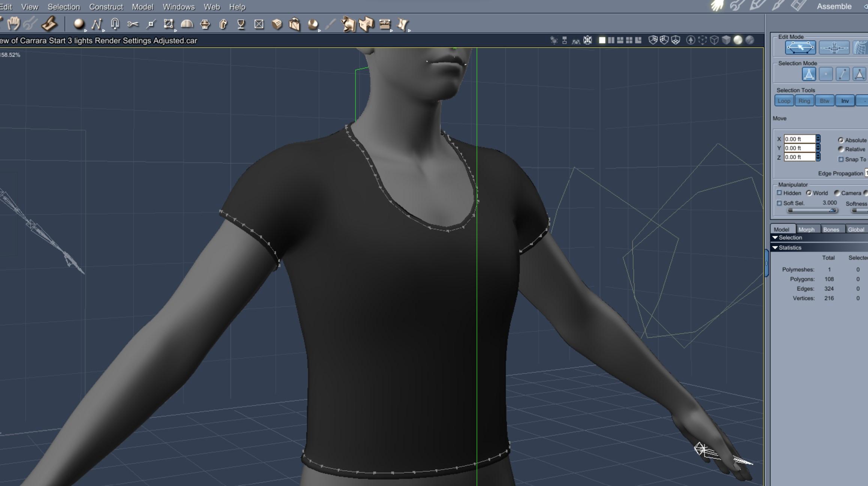Click the Inv selection button
868x486 pixels.
845,101
